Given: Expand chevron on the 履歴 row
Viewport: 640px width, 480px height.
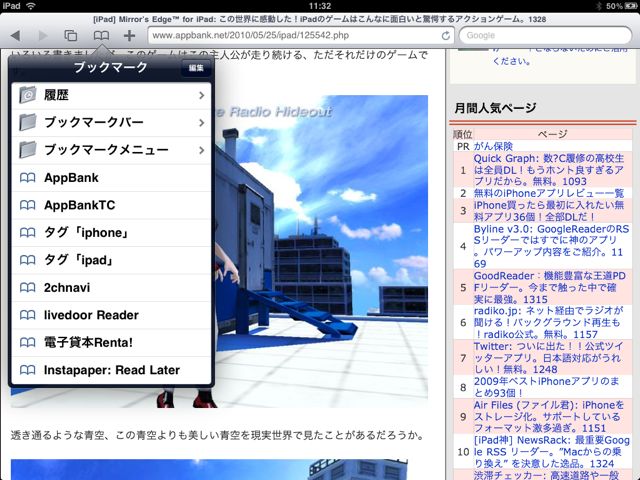Looking at the screenshot, I should pyautogui.click(x=202, y=96).
